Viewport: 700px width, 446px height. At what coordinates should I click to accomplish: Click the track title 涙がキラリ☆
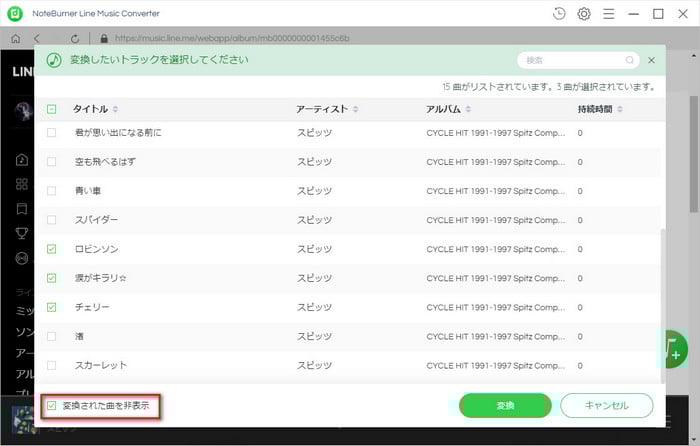[x=100, y=278]
